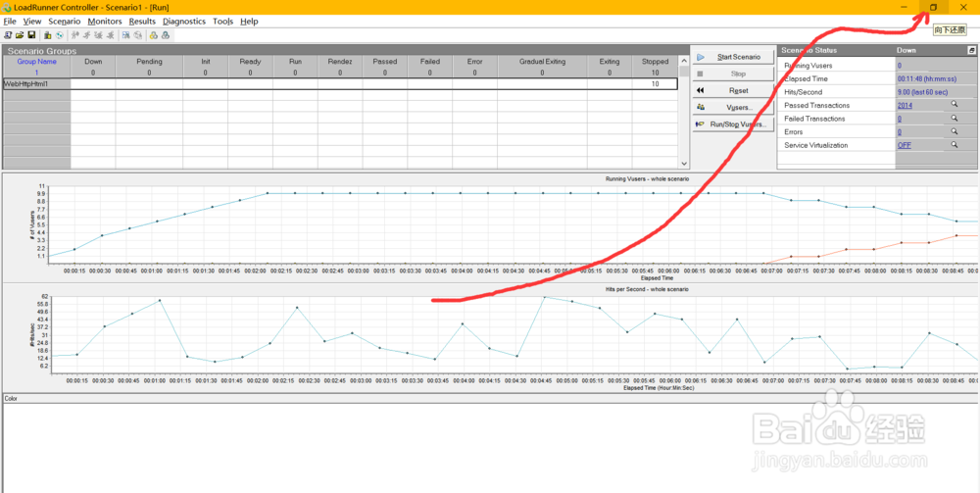Open the Monitors menu
This screenshot has width=980, height=493.
(105, 22)
